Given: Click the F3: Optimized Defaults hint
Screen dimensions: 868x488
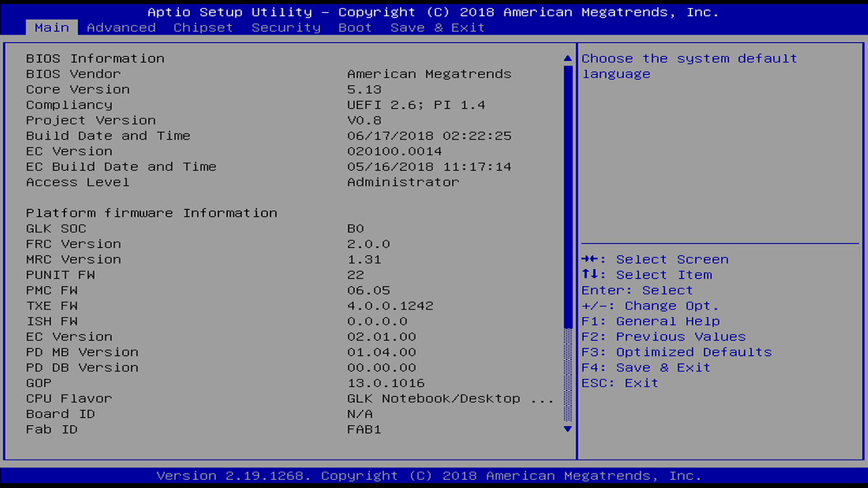Looking at the screenshot, I should pyautogui.click(x=677, y=352).
